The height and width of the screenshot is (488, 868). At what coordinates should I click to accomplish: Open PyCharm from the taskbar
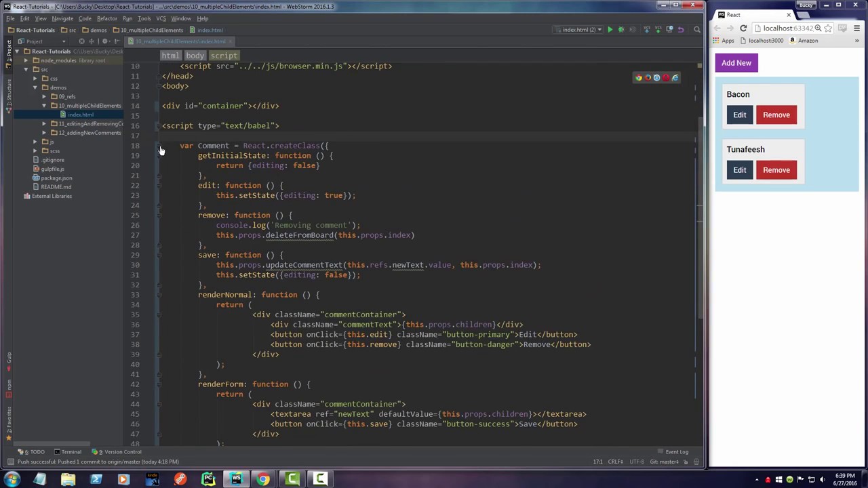208,480
